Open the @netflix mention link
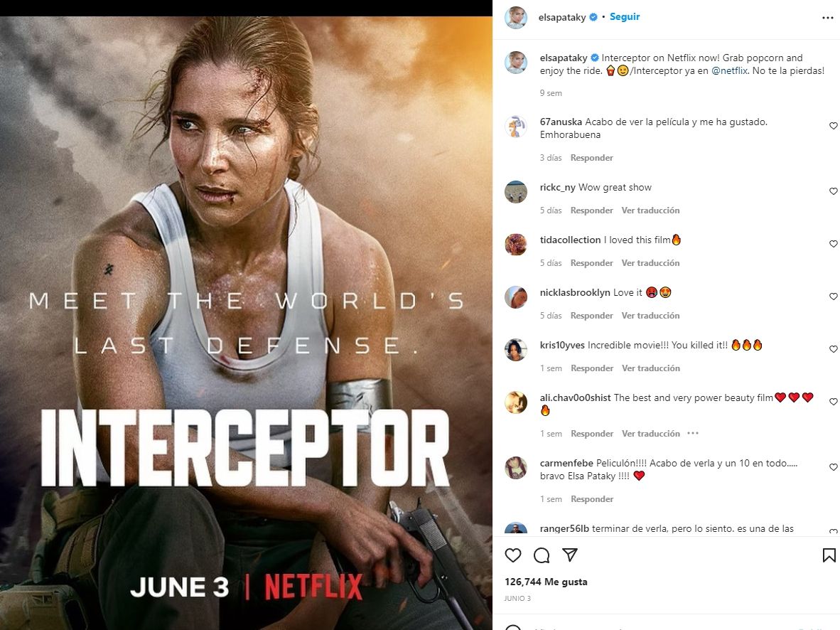840x630 pixels. click(x=729, y=71)
